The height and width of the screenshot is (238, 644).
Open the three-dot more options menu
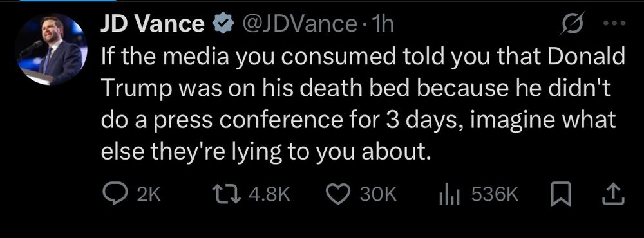(614, 23)
